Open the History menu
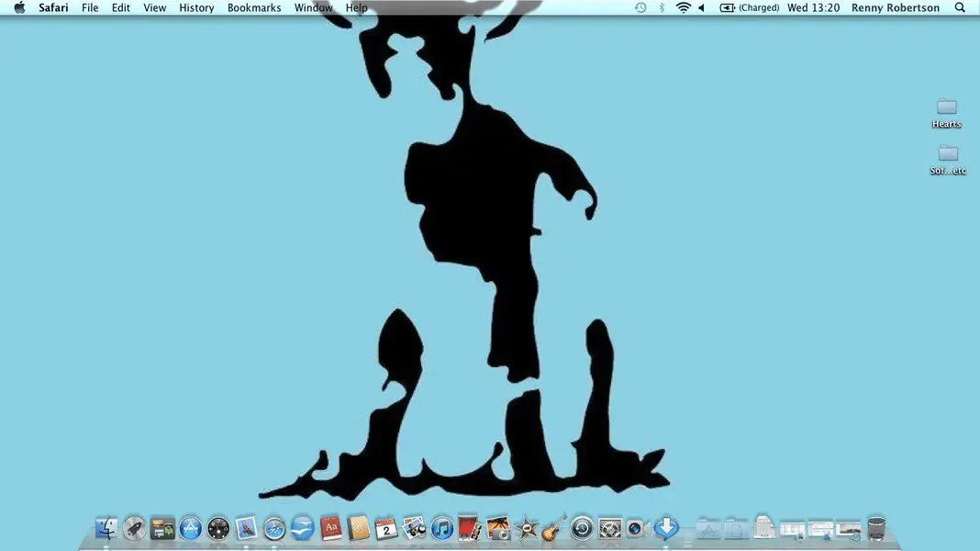 point(196,7)
